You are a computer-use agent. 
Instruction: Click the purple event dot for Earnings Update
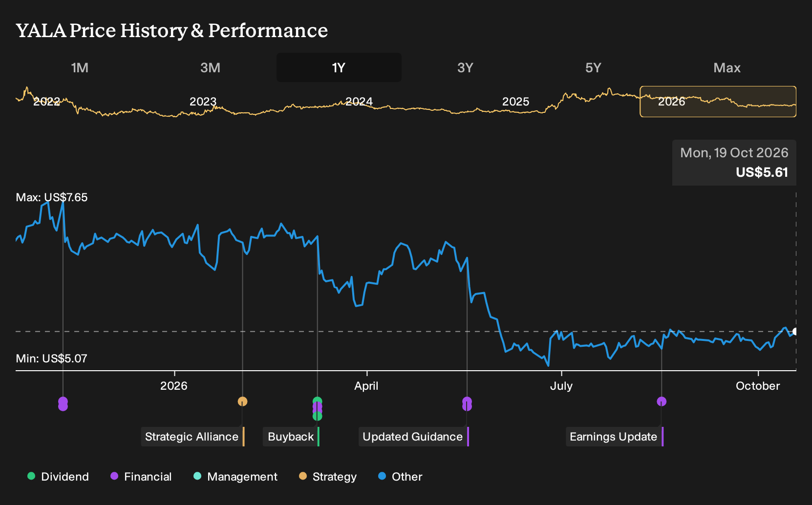point(662,401)
